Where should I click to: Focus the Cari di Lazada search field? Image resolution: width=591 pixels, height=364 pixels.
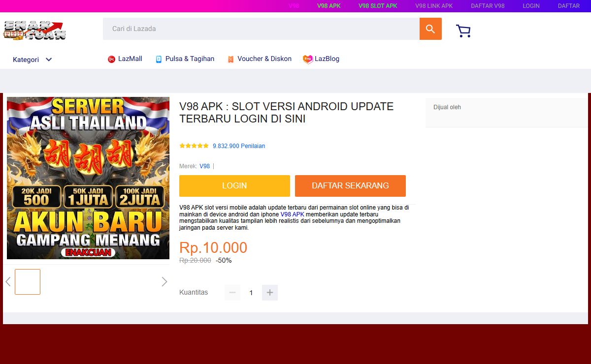tap(261, 29)
